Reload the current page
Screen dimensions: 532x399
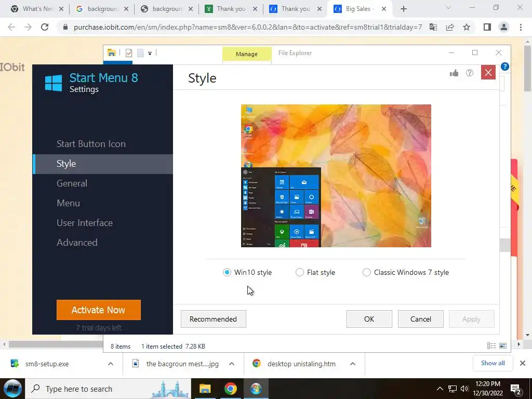pos(45,27)
